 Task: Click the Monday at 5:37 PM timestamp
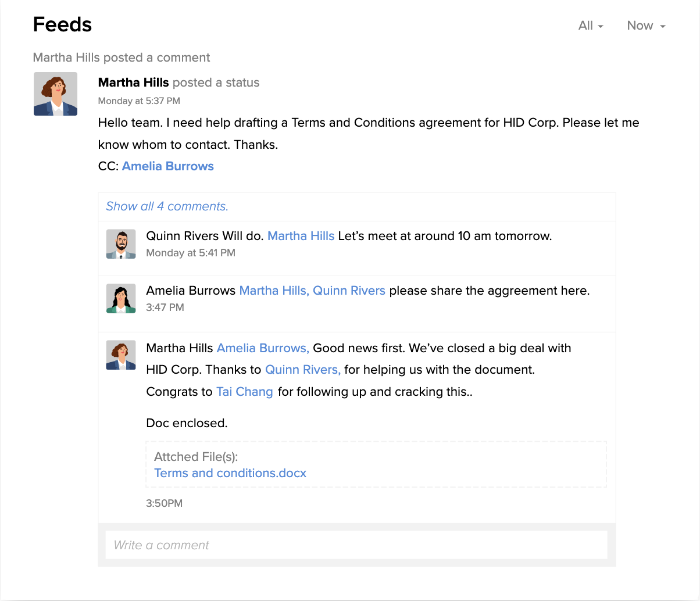(139, 101)
